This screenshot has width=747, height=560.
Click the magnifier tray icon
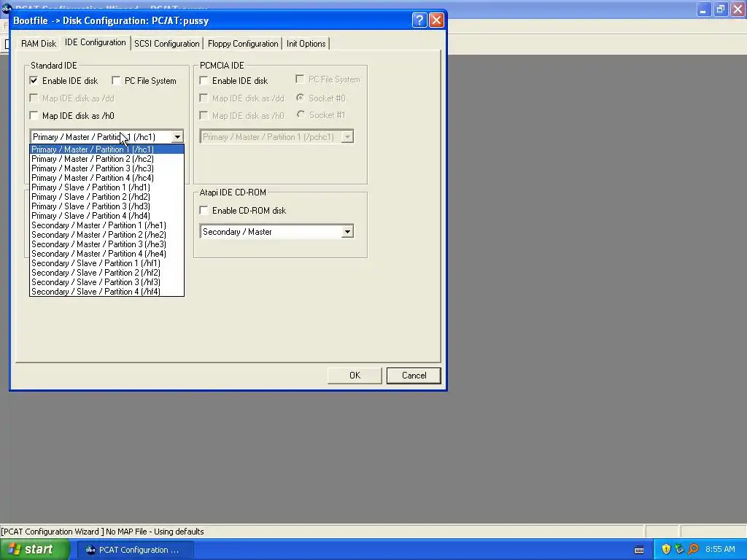tap(693, 550)
